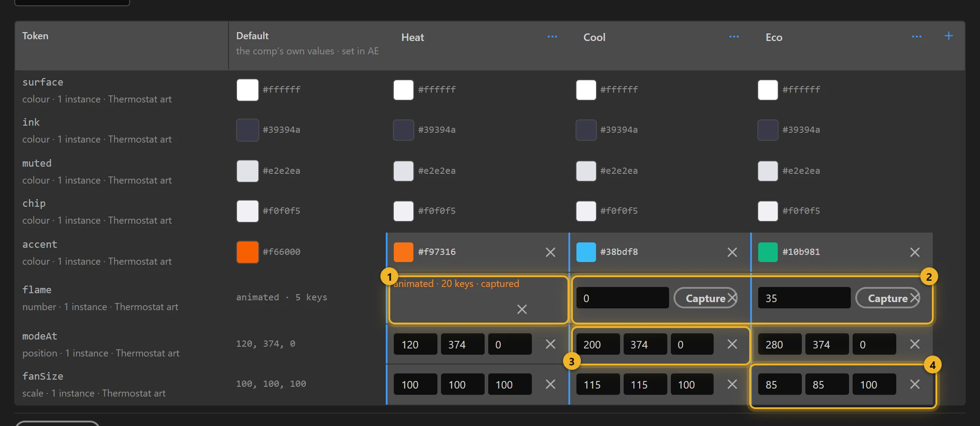
Task: Clear the Eco flame override
Action: (915, 298)
